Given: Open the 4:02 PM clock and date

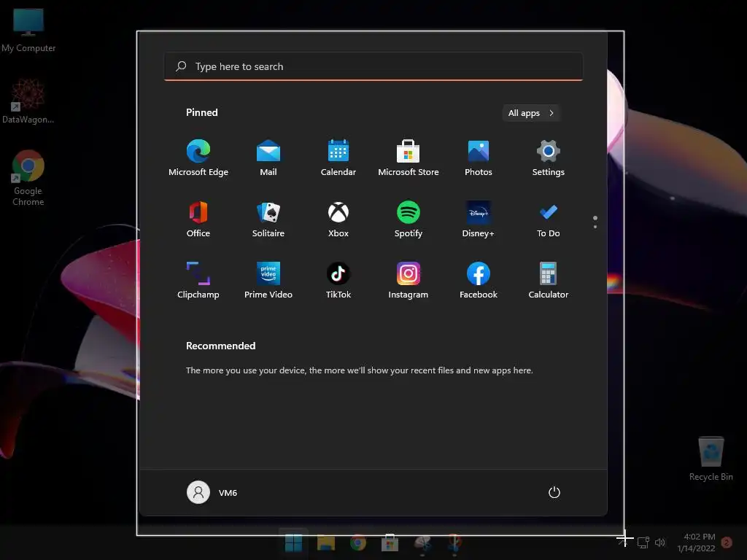Looking at the screenshot, I should point(697,542).
